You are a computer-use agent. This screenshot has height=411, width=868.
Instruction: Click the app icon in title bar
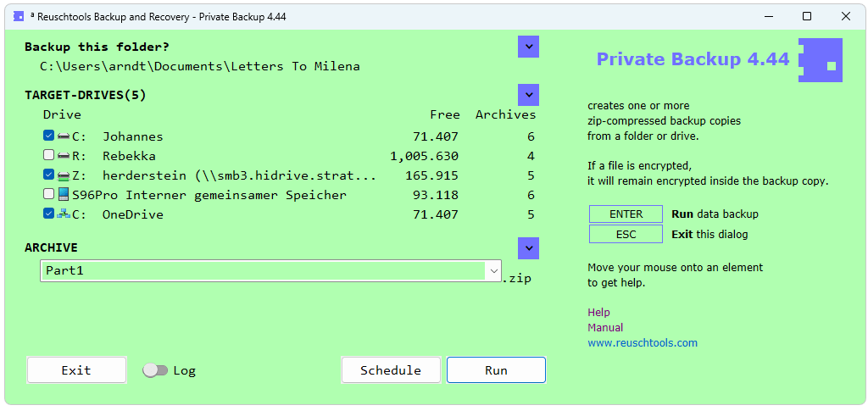(19, 15)
